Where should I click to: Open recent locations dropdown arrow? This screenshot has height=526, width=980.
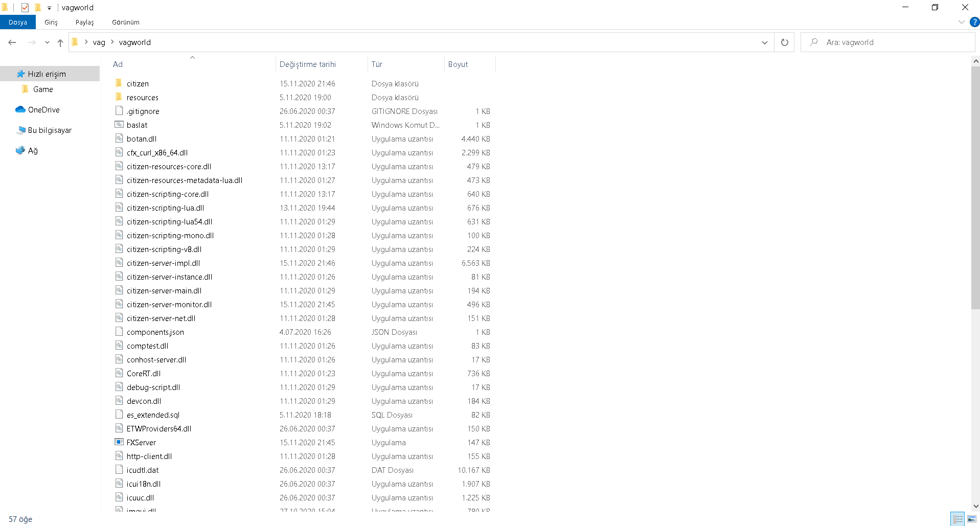(47, 42)
